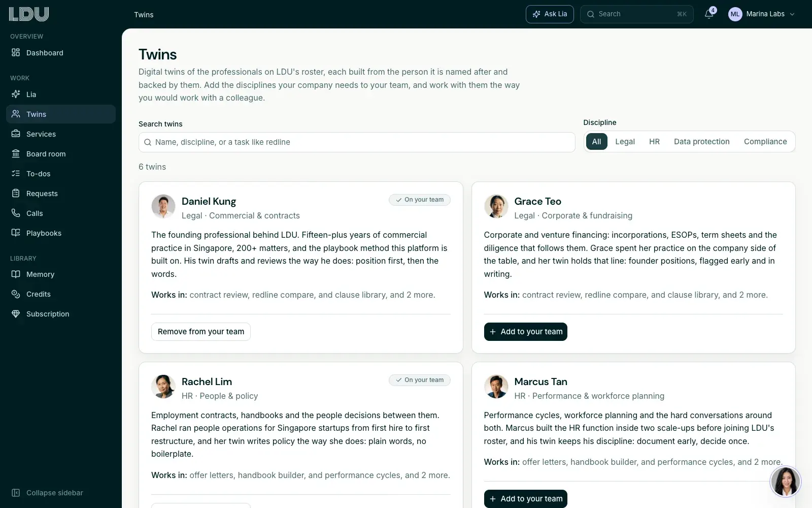The image size is (812, 508).
Task: Click the ML account avatar
Action: (x=735, y=14)
